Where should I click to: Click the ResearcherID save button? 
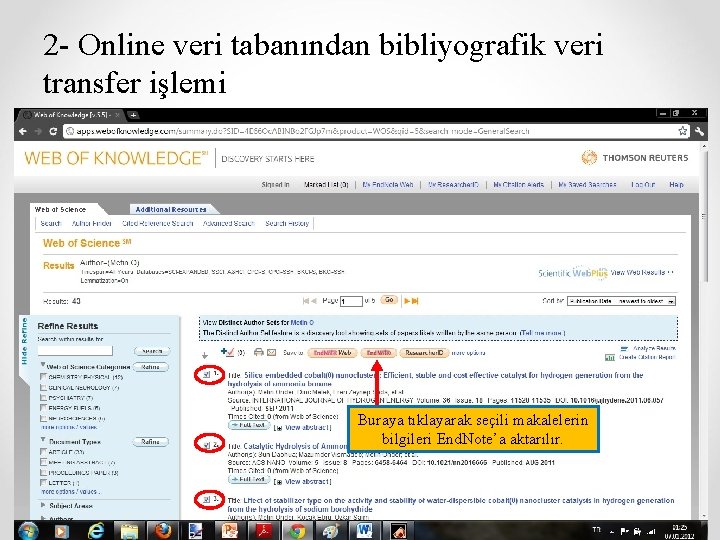[x=424, y=353]
